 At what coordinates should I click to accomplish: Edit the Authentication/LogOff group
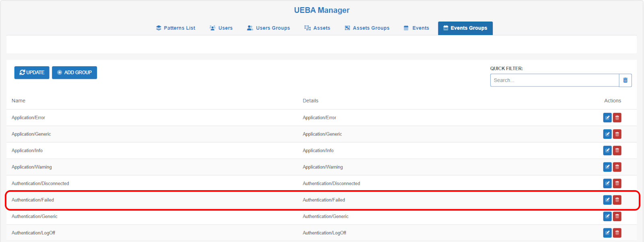point(607,233)
